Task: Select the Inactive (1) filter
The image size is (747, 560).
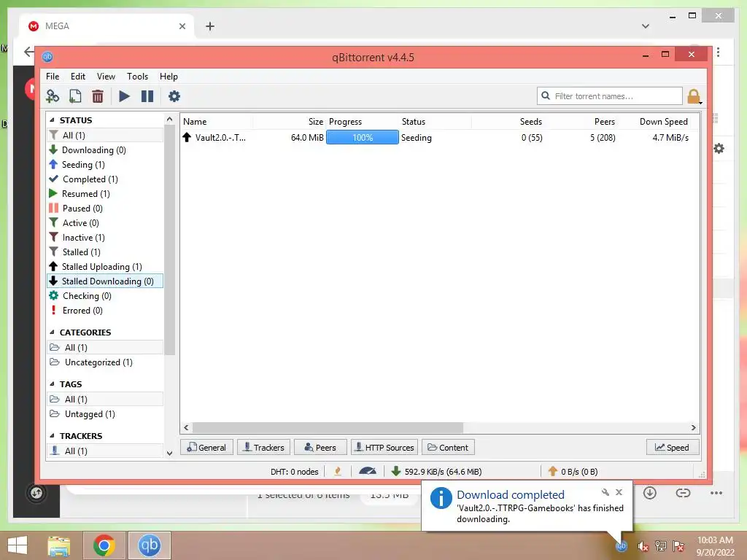Action: coord(105,237)
